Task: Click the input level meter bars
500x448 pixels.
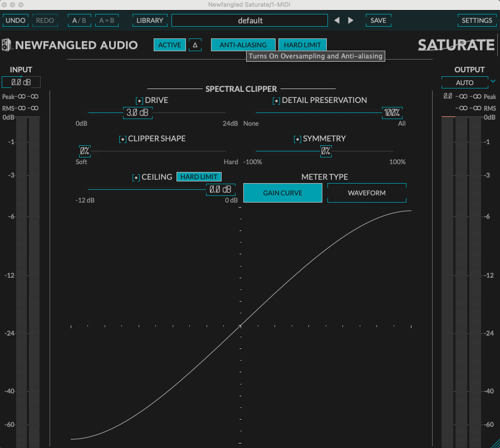Action: point(28,282)
